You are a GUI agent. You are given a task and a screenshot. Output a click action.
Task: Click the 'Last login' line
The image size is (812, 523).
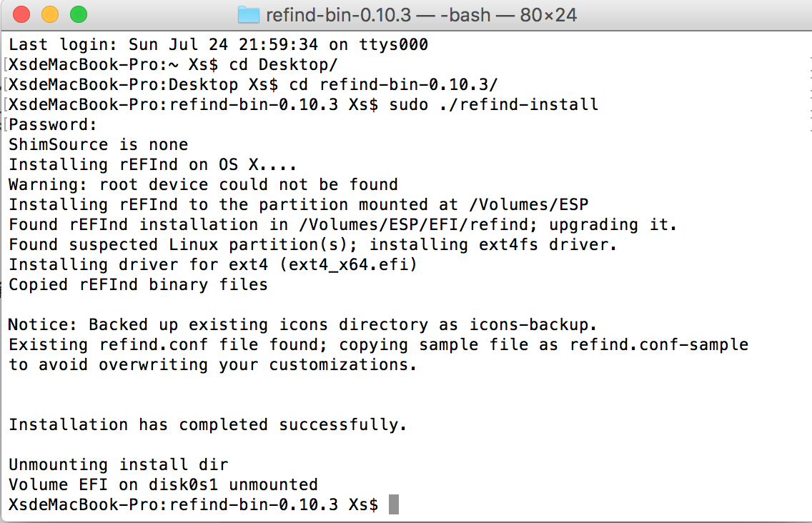(219, 44)
